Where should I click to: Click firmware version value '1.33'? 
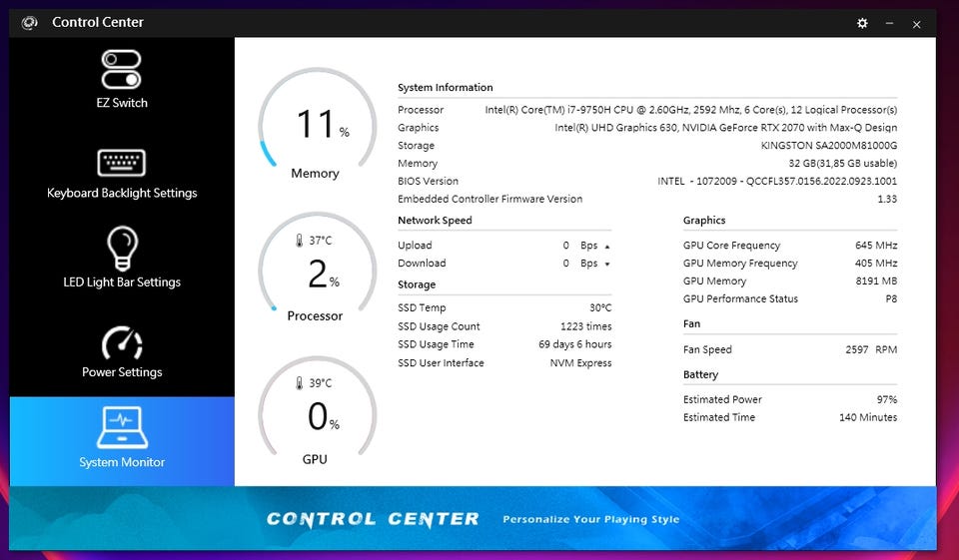(887, 199)
